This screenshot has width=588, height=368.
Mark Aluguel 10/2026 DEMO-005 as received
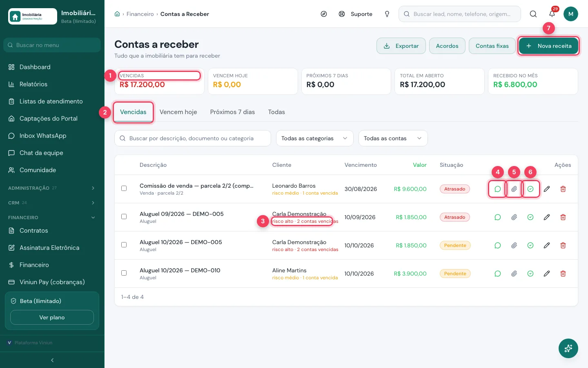coord(530,245)
